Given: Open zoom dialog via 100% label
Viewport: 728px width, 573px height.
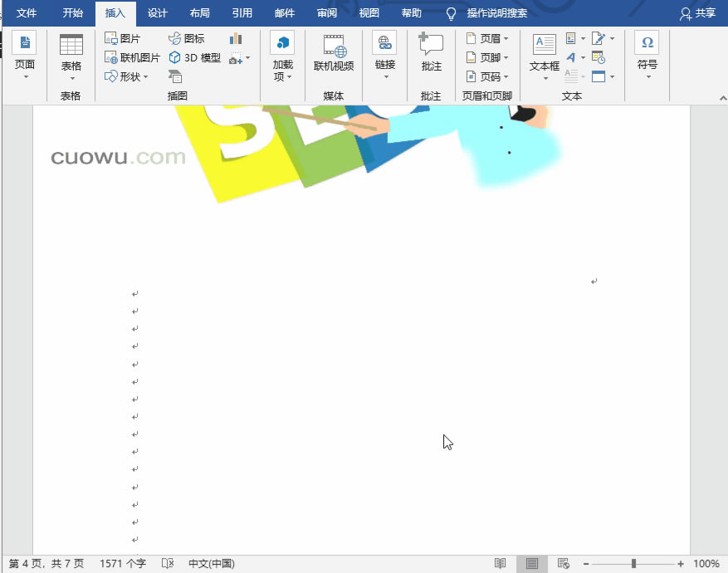Looking at the screenshot, I should click(706, 564).
